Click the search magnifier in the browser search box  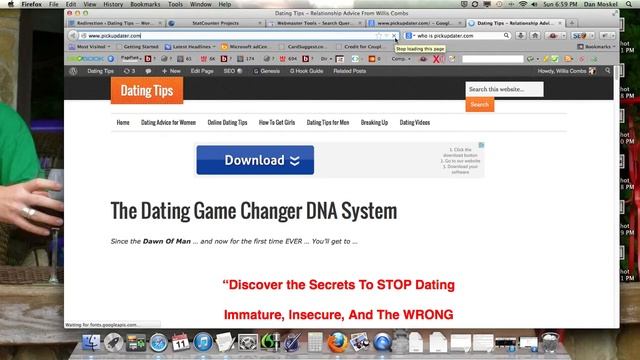coord(506,36)
